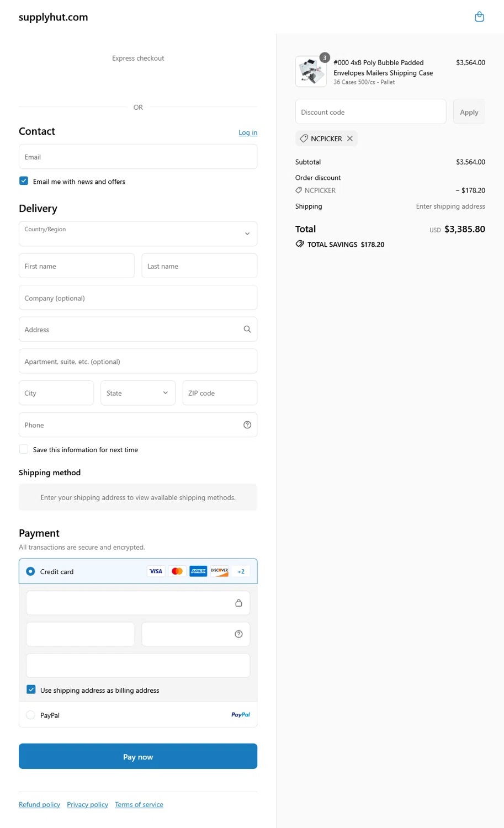504x828 pixels.
Task: Open the Privacy policy link
Action: (x=87, y=804)
